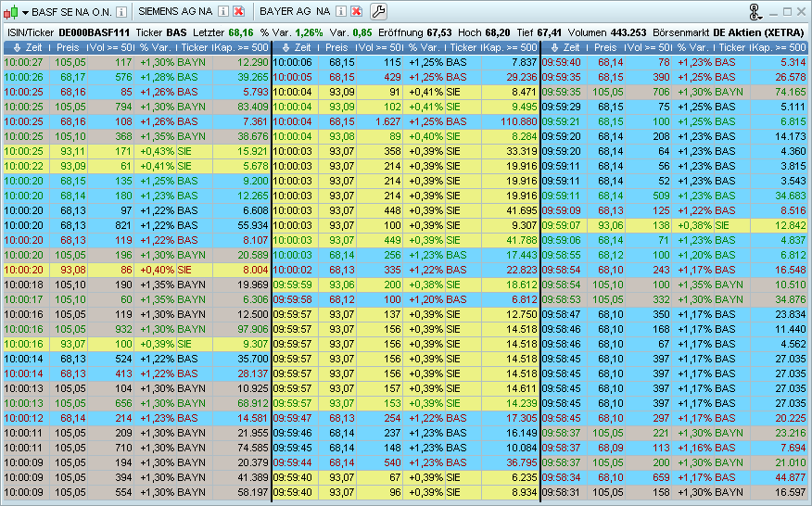The width and height of the screenshot is (812, 506).
Task: Open settings with the wrench button
Action: 378,11
